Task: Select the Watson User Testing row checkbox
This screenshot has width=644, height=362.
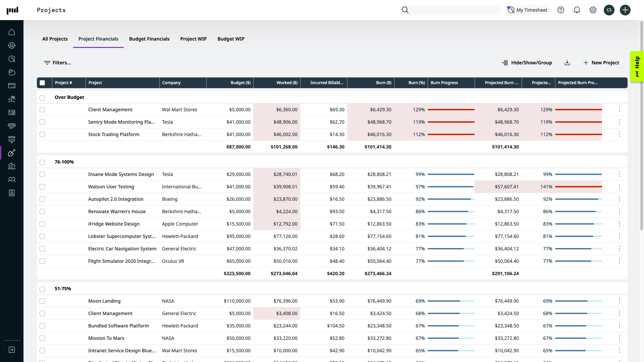Action: 42,187
